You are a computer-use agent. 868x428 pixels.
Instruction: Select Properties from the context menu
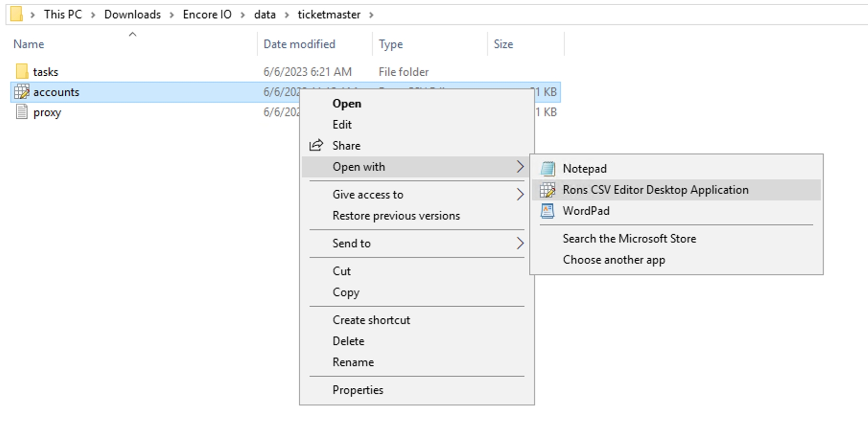357,390
